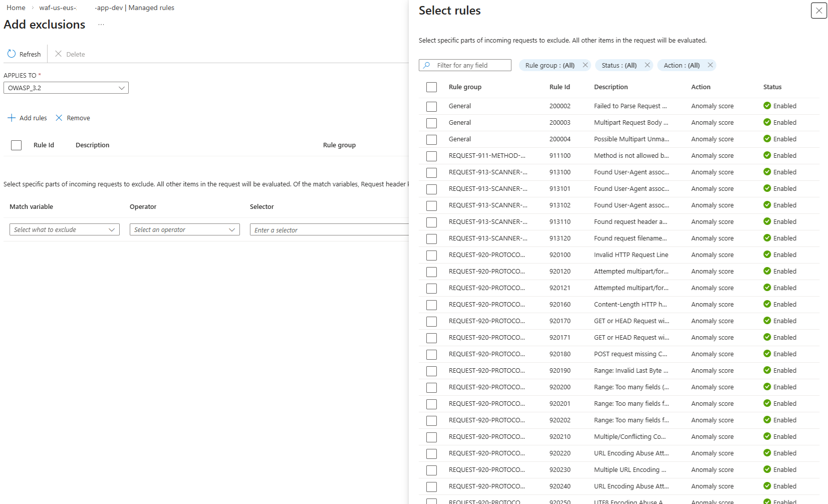Viewport: 828px width, 504px height.
Task: Open the ellipsis menu beside Add exclusions
Action: point(101,25)
